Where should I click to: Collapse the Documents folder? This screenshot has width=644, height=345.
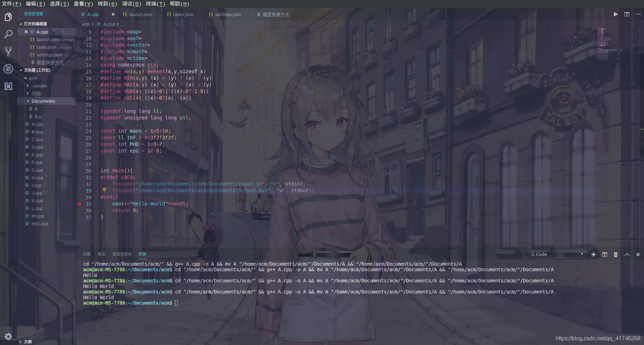[x=43, y=101]
